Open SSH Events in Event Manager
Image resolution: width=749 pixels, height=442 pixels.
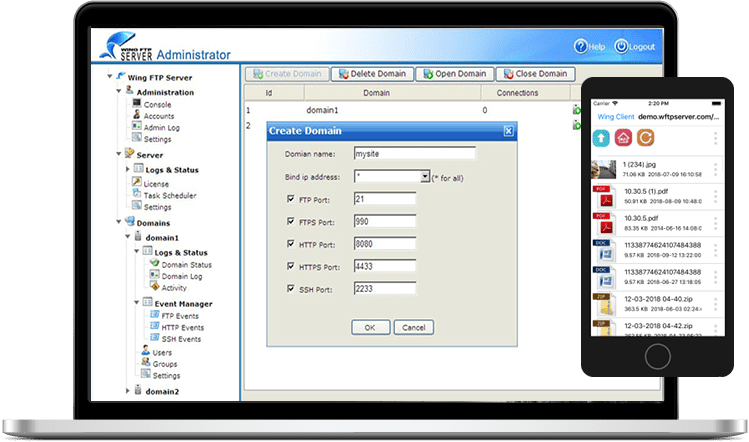(181, 339)
